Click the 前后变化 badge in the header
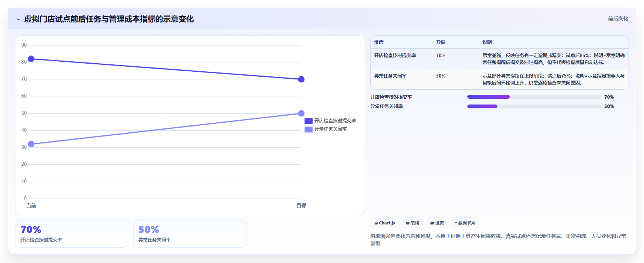The width and height of the screenshot is (644, 263). coord(618,19)
